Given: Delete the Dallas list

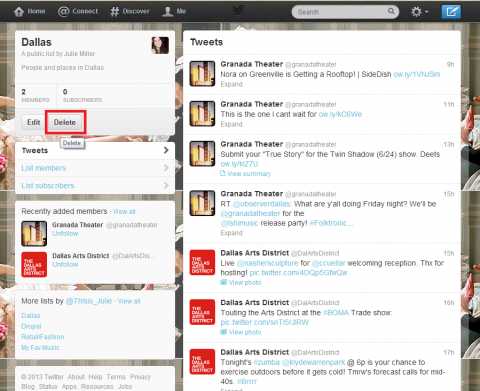Looking at the screenshot, I should point(65,122).
